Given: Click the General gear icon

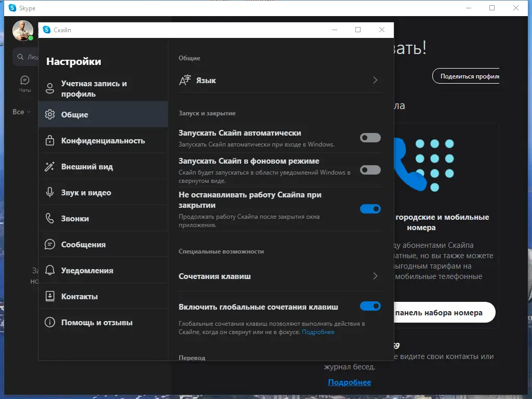Looking at the screenshot, I should click(x=50, y=114).
